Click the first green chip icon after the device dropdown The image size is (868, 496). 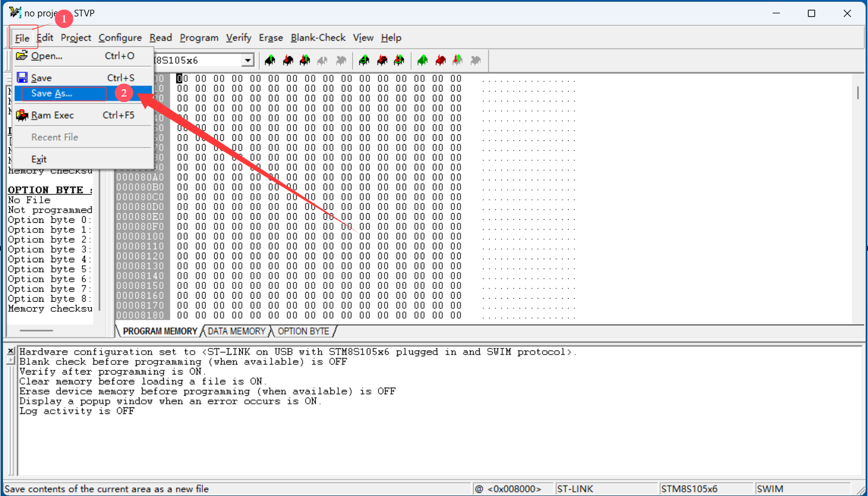tap(270, 60)
